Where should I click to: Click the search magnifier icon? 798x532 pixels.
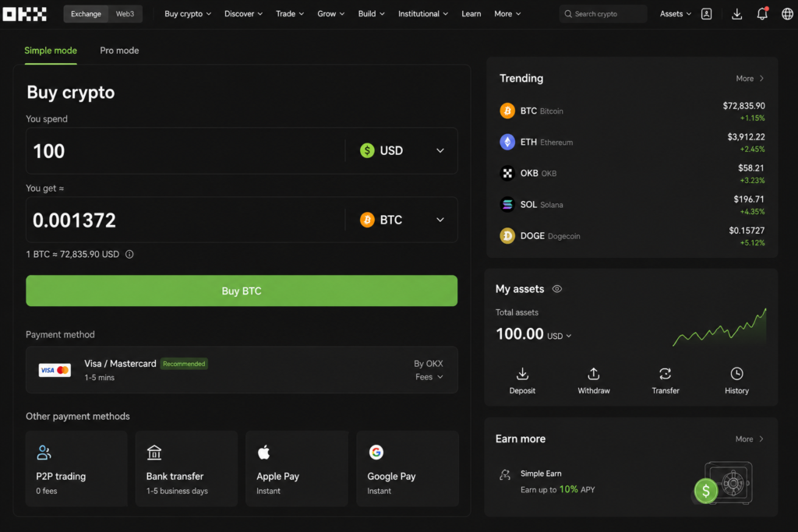[x=568, y=14]
